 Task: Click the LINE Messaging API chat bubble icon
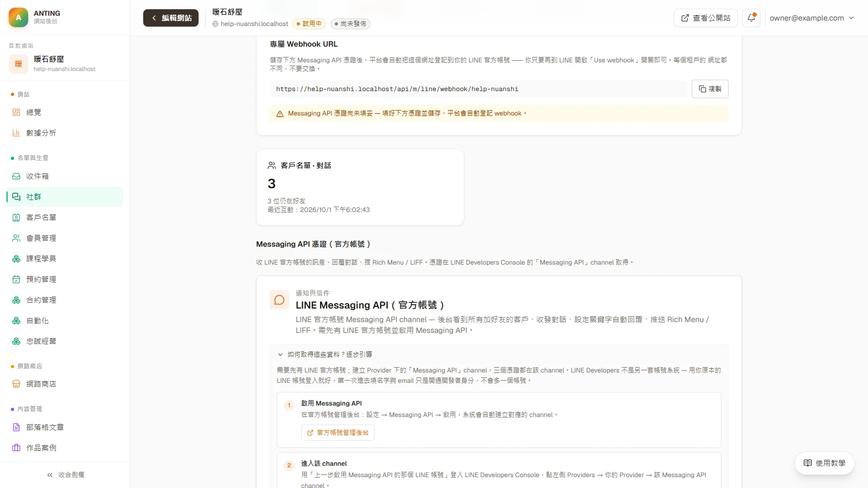click(x=279, y=300)
